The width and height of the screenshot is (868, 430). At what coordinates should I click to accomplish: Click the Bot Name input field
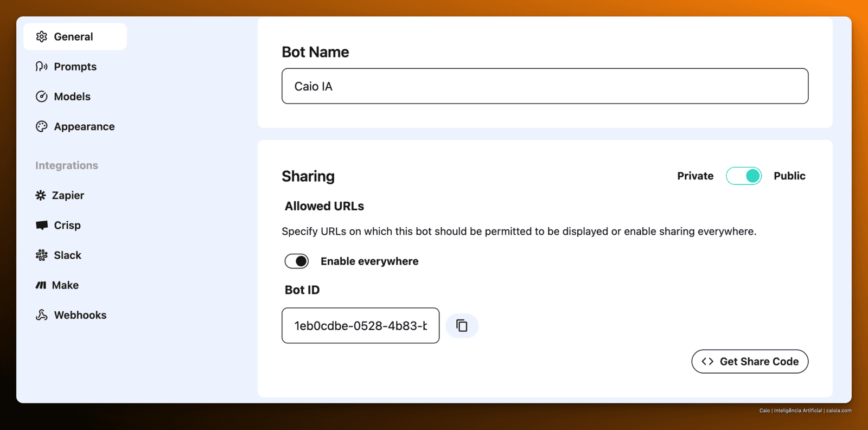(545, 86)
